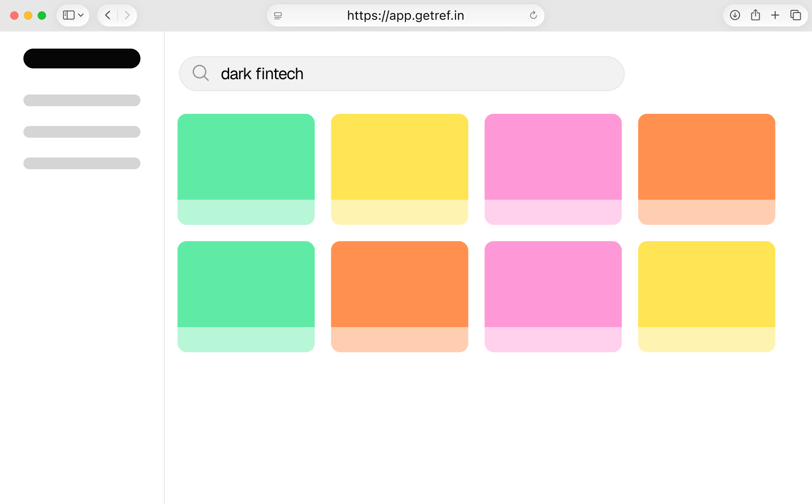Image resolution: width=812 pixels, height=504 pixels.
Task: Close the window with the red button
Action: 14,16
